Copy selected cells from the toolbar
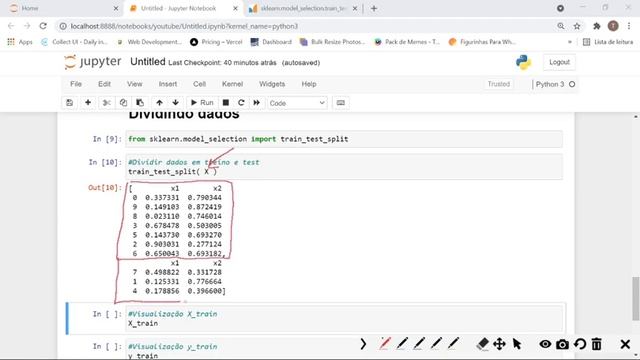 coord(123,103)
